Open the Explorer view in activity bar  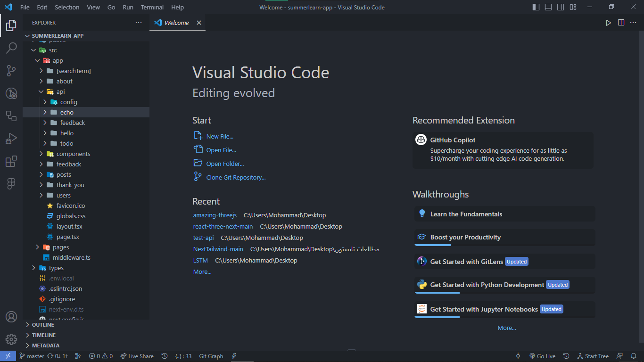[x=11, y=25]
